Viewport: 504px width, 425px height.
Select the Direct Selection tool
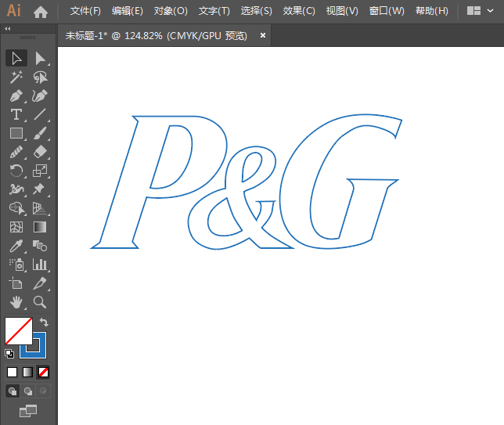[40, 58]
